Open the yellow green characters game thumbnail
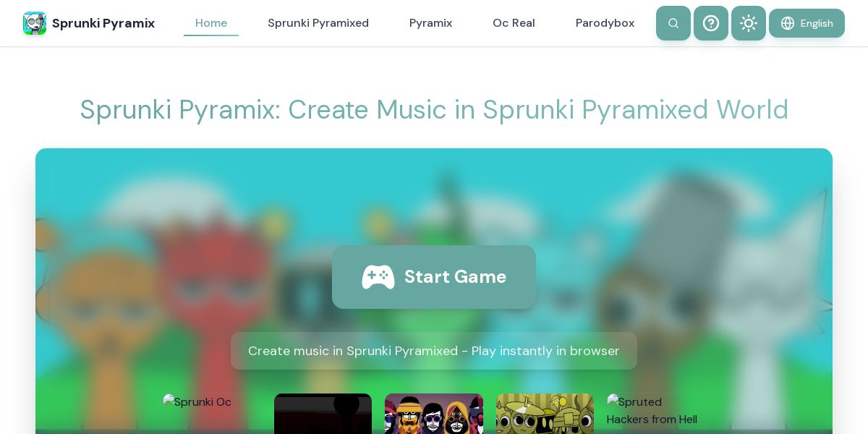The height and width of the screenshot is (434, 868). click(545, 414)
